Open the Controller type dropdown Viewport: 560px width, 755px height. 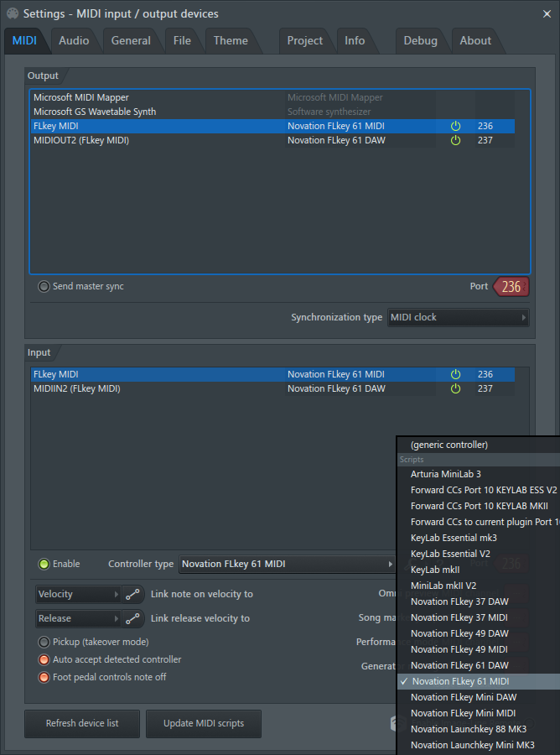click(288, 564)
